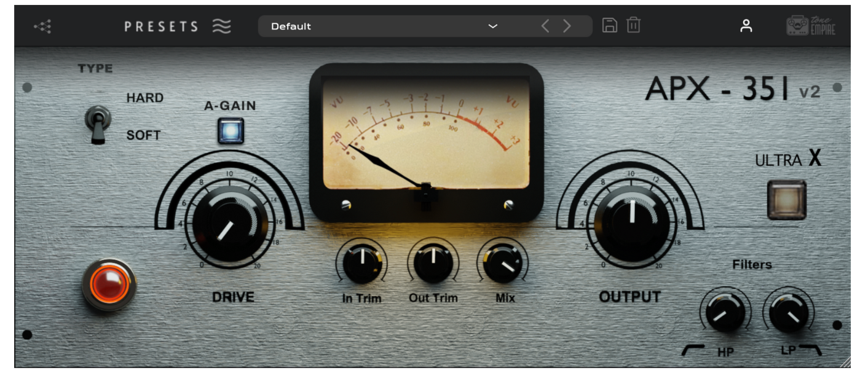Open the user account icon

(x=746, y=26)
